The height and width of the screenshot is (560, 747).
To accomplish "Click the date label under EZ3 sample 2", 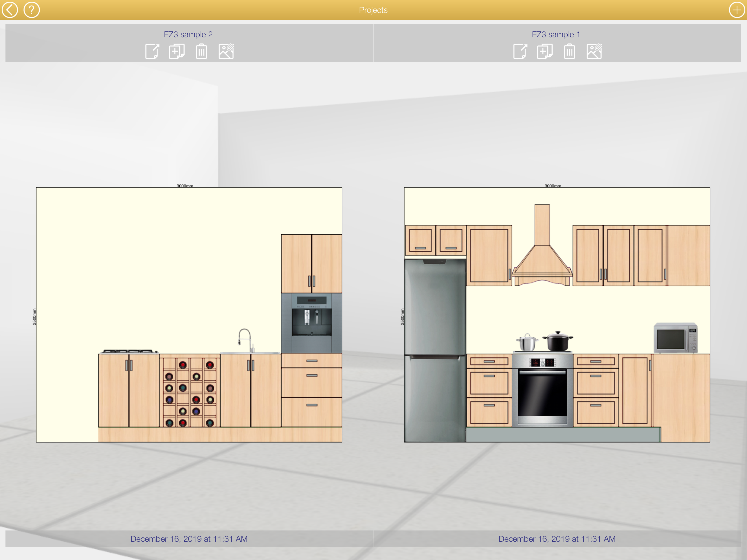I will click(189, 539).
